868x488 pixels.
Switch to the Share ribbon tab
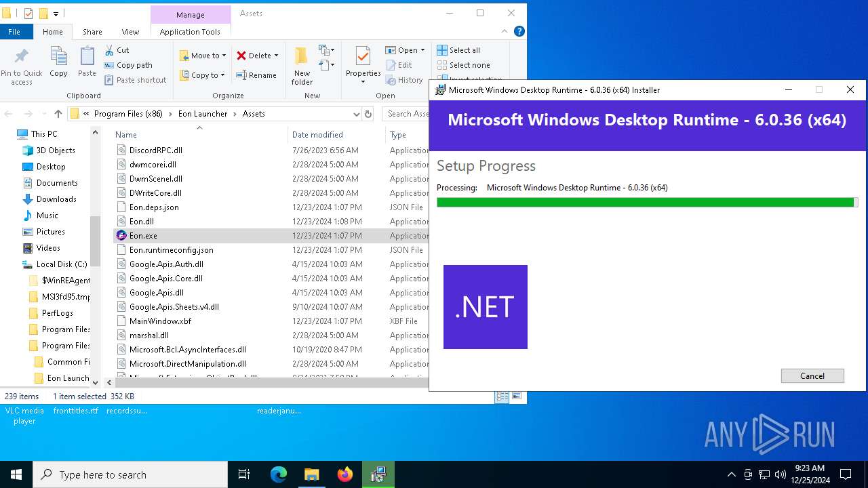point(92,32)
